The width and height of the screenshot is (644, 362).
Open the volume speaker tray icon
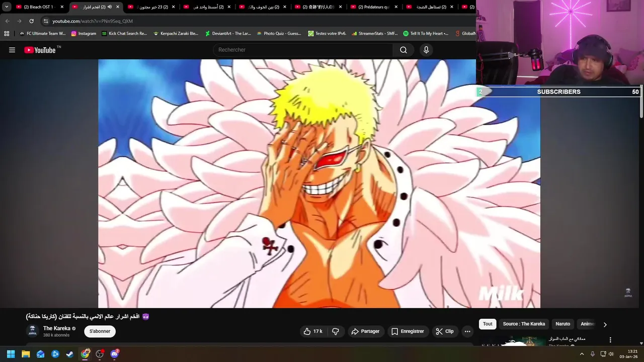click(611, 354)
